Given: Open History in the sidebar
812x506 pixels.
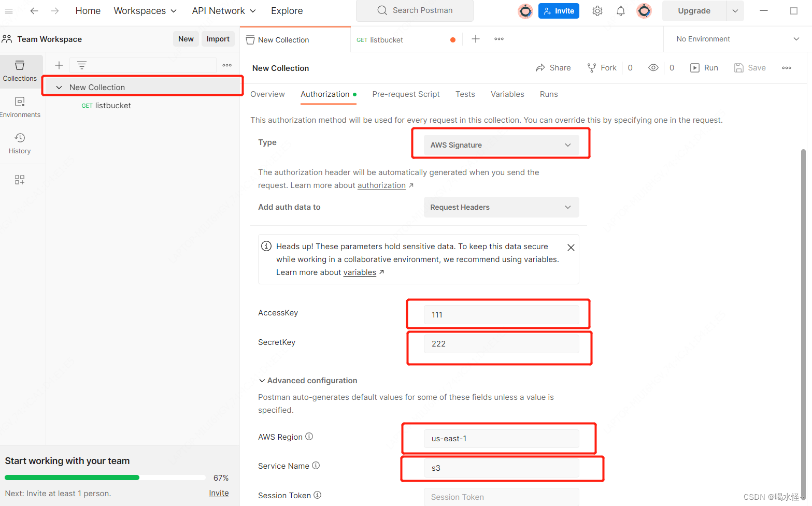Looking at the screenshot, I should click(20, 143).
